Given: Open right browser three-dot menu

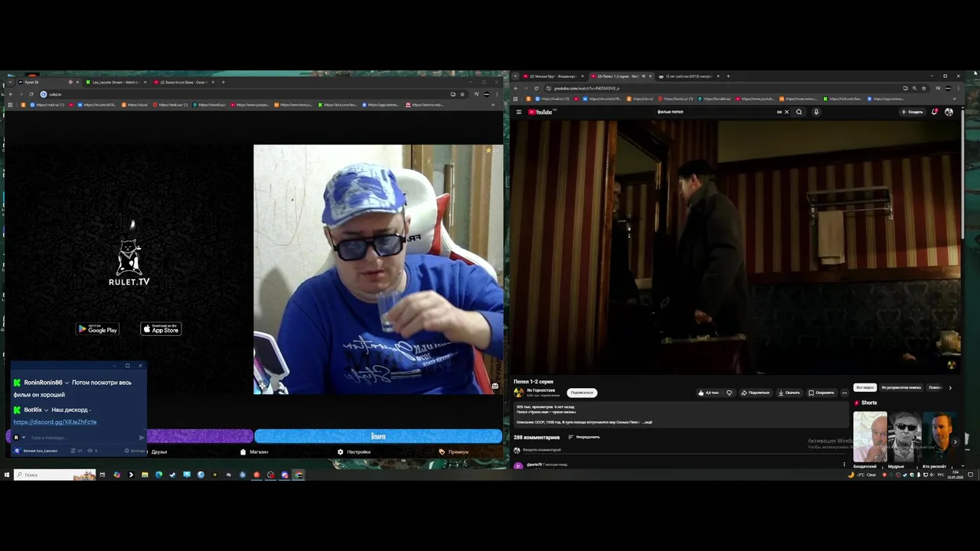Looking at the screenshot, I should 958,88.
